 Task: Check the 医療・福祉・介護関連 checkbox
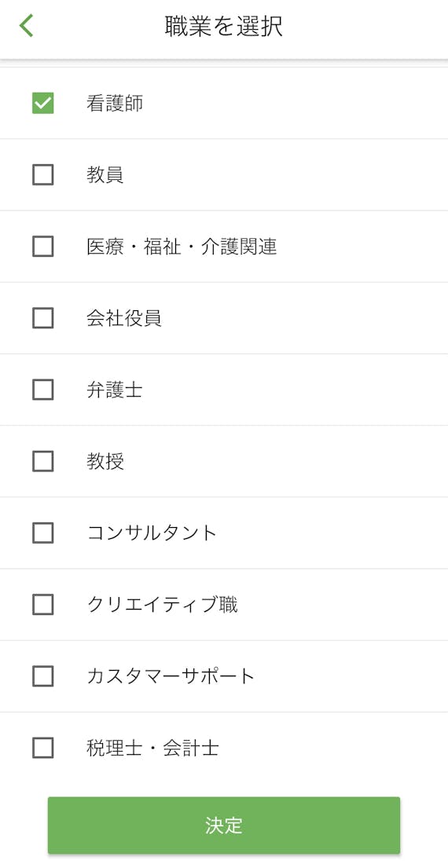(42, 247)
